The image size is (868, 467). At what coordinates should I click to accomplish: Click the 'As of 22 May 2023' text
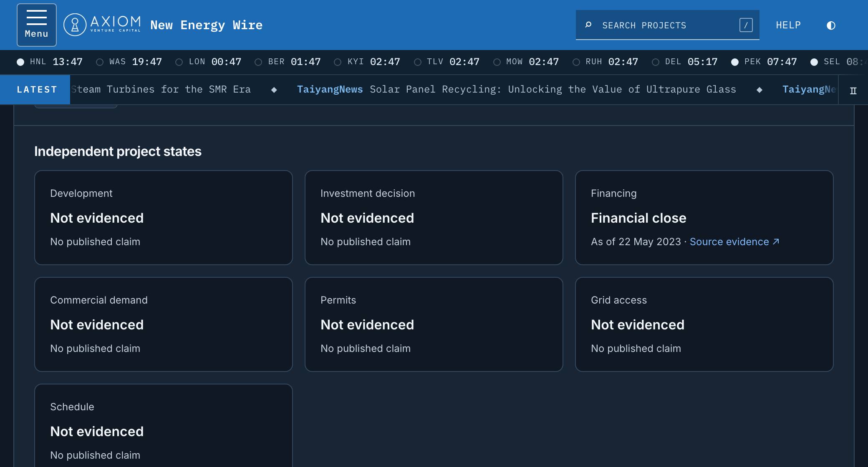coord(636,242)
